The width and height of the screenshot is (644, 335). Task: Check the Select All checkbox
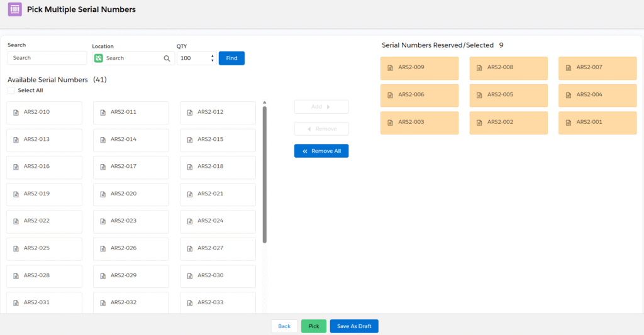point(11,91)
